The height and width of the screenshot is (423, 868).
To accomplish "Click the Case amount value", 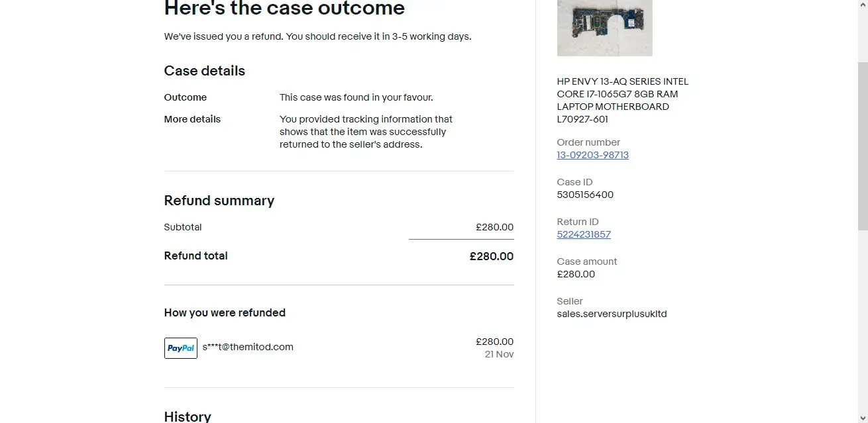I will tap(576, 274).
